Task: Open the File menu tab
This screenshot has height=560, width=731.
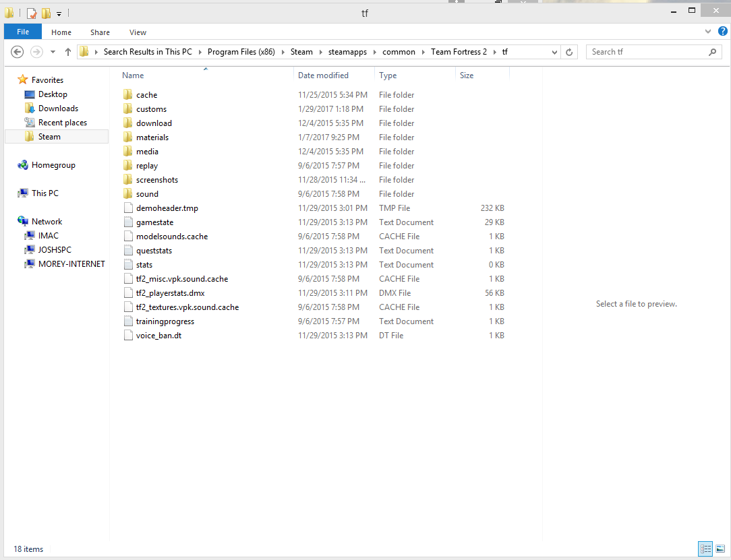Action: [x=23, y=32]
